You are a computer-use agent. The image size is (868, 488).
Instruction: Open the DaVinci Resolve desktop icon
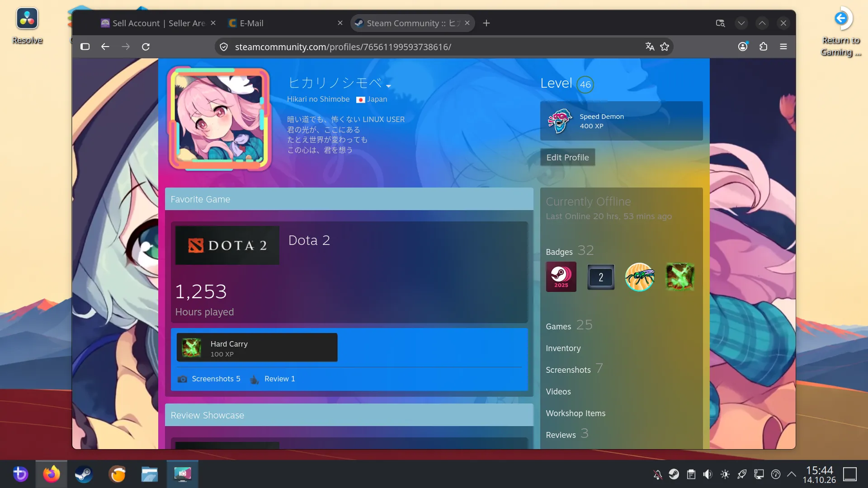click(x=27, y=26)
